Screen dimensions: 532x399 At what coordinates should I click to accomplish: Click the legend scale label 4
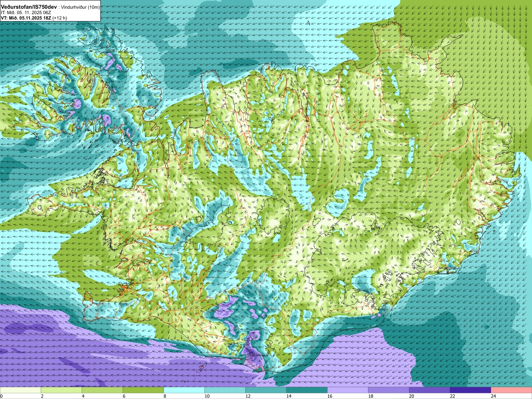tap(83, 396)
